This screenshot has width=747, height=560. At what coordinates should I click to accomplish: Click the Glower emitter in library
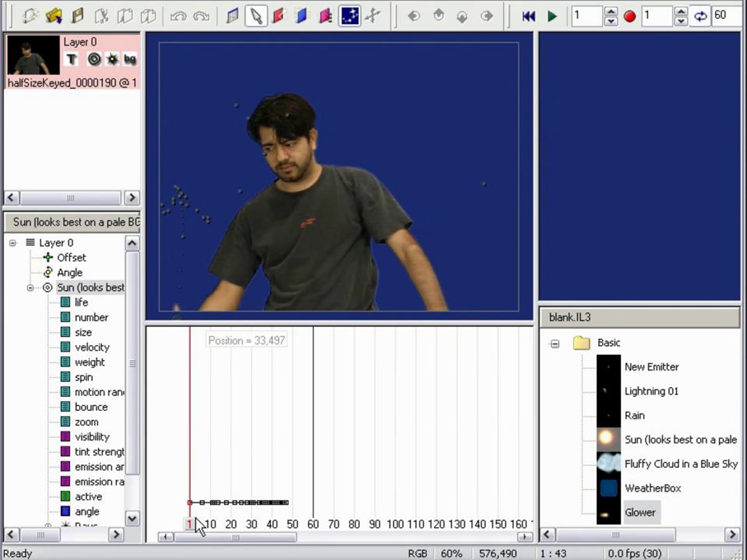[x=640, y=512]
